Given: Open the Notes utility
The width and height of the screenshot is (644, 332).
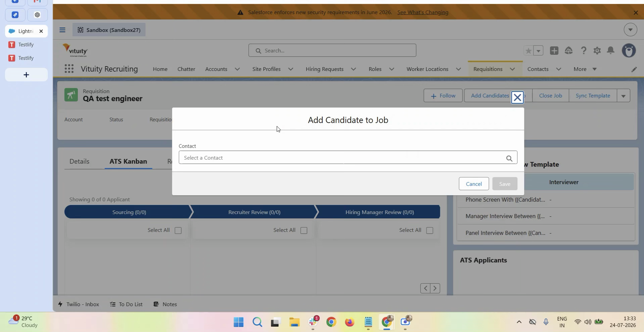Looking at the screenshot, I should [165, 304].
